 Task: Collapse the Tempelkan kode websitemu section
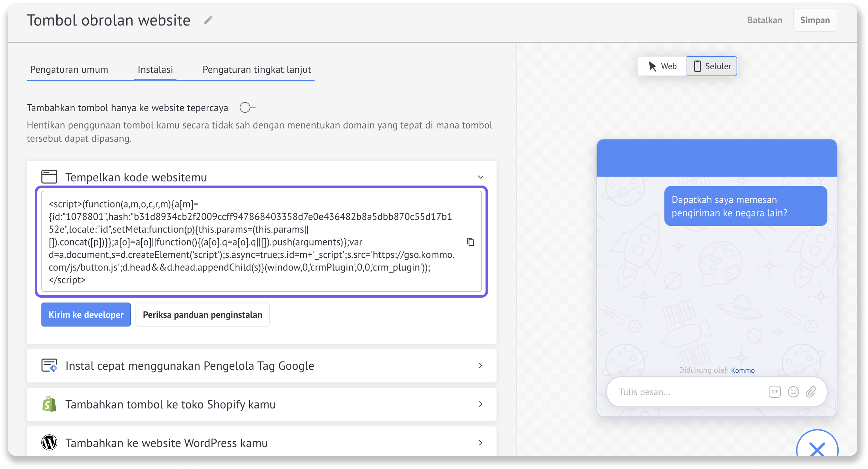point(480,177)
